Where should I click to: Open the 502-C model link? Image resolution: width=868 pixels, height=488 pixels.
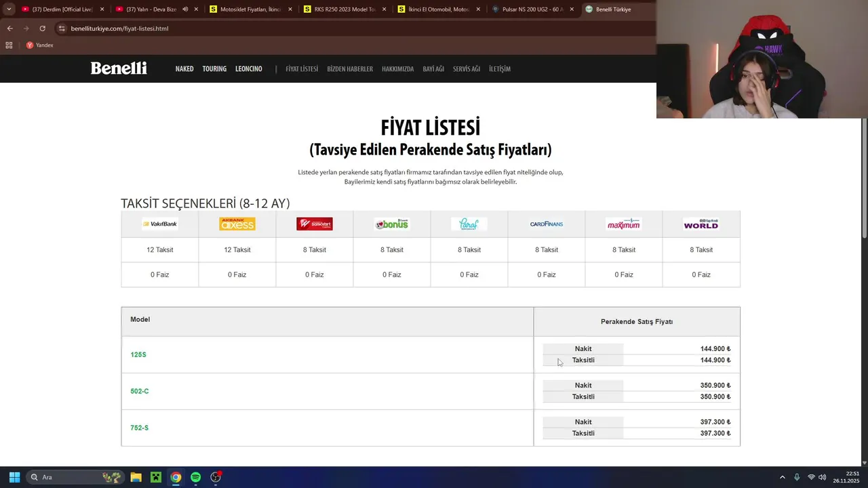[x=140, y=391]
